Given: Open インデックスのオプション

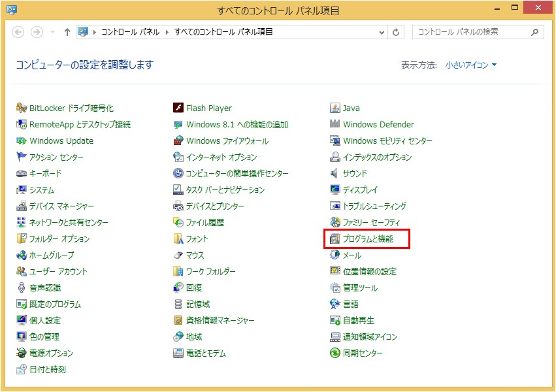Looking at the screenshot, I should pyautogui.click(x=370, y=157).
